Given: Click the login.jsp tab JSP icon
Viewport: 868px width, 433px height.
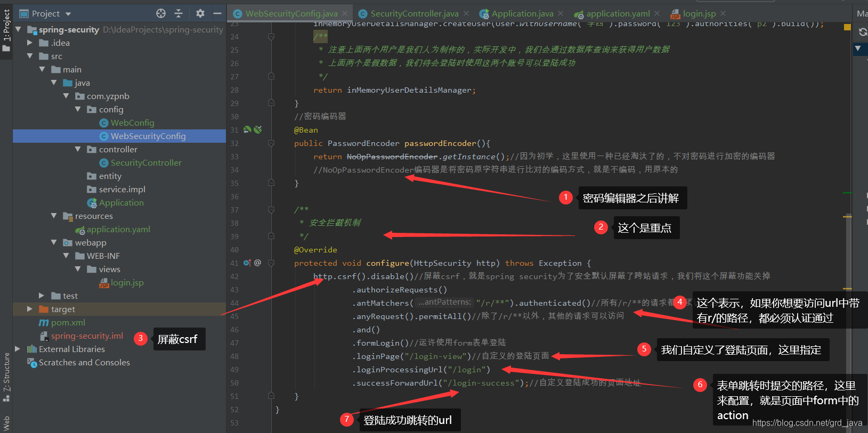Looking at the screenshot, I should coord(675,14).
